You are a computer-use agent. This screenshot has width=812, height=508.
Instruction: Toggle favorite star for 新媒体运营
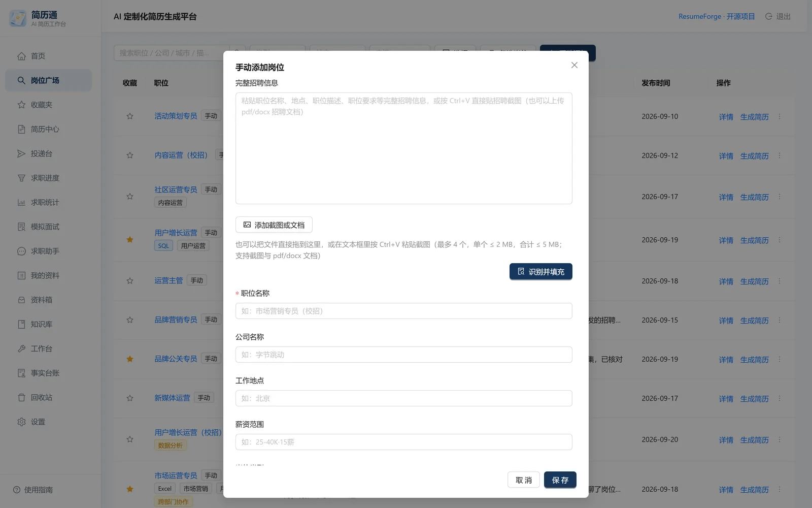(x=130, y=398)
